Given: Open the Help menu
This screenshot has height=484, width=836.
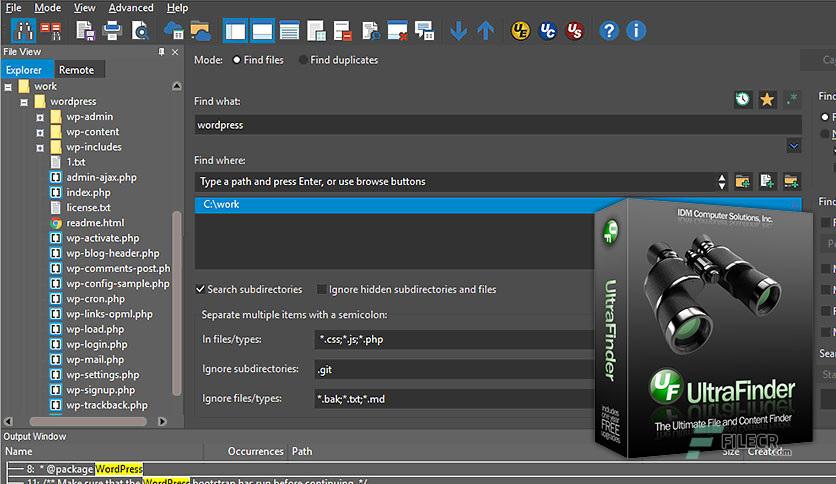Looking at the screenshot, I should coord(177,8).
